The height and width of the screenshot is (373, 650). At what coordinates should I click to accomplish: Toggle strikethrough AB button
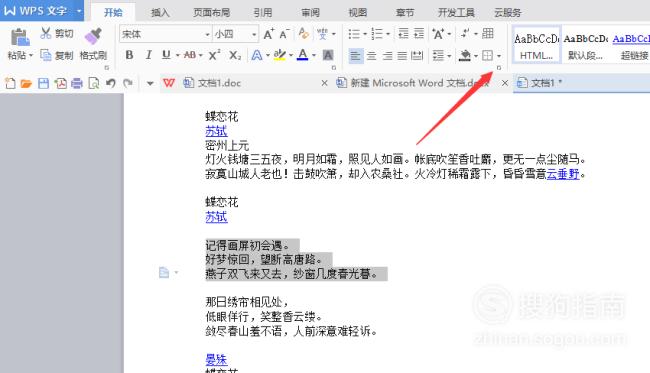pos(190,55)
